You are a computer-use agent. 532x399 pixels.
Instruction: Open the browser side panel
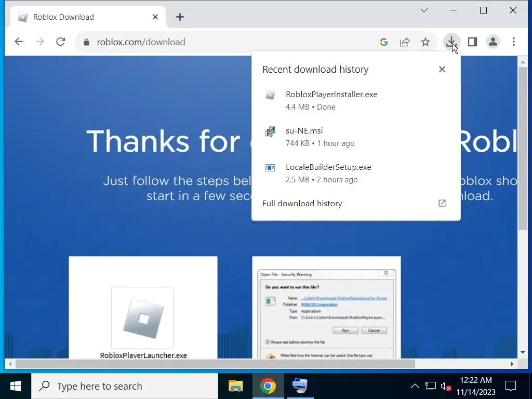(x=472, y=42)
